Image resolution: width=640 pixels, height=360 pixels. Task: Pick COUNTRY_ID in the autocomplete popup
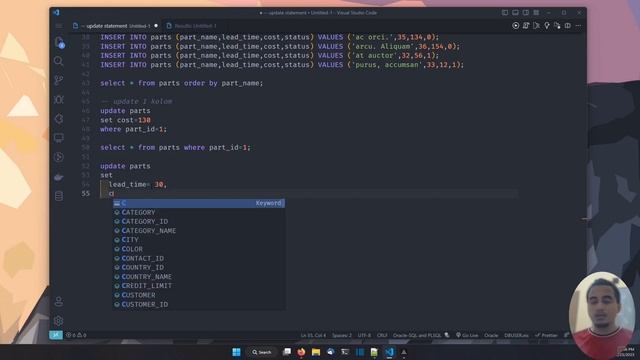(199, 267)
